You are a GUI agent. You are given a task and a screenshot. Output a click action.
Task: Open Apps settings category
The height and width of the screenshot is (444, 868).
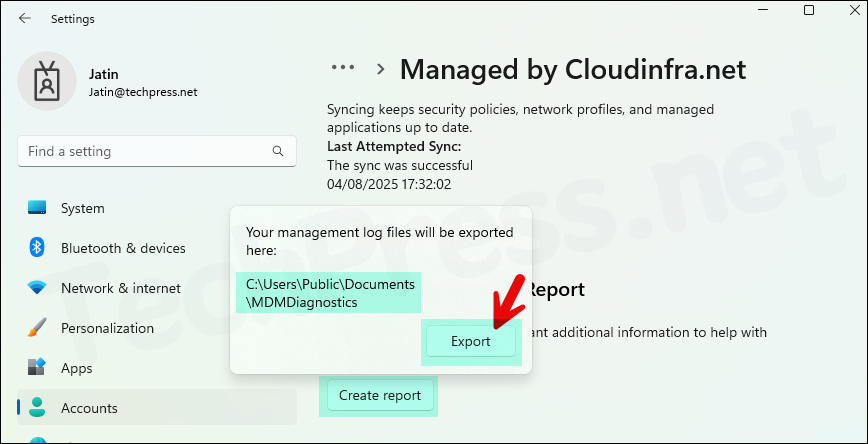coord(157,368)
